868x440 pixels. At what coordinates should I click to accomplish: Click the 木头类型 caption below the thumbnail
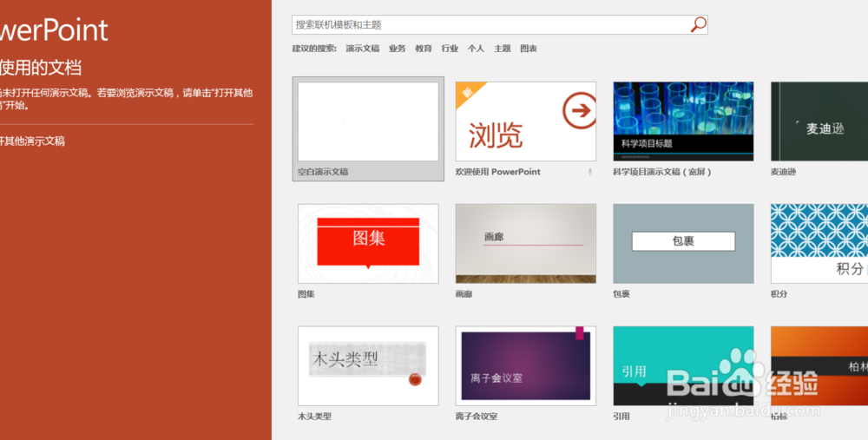(314, 417)
